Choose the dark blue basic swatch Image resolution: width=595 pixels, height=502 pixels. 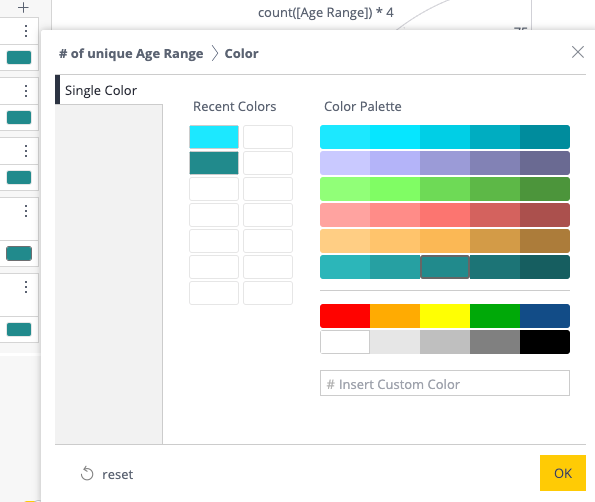545,316
